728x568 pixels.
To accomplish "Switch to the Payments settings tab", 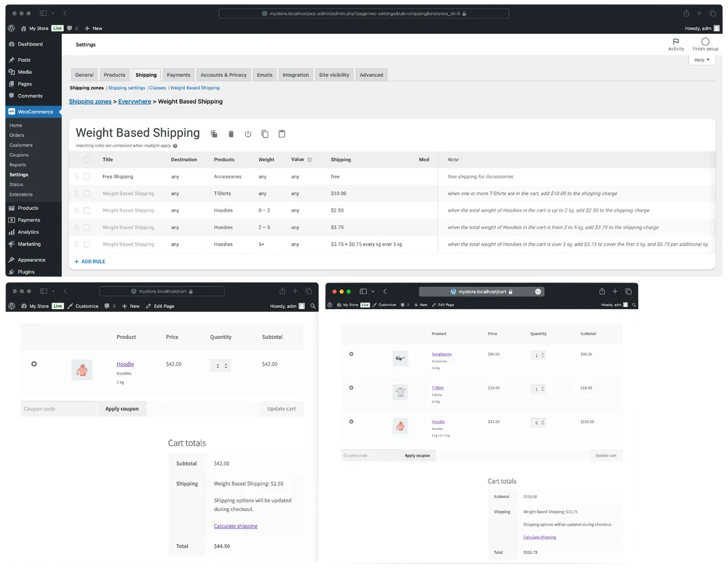I will tap(178, 75).
